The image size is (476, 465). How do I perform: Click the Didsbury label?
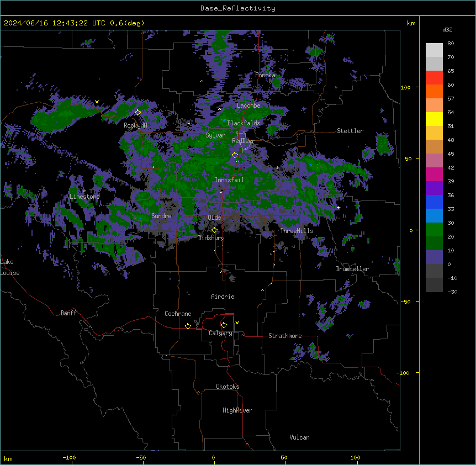pos(211,238)
